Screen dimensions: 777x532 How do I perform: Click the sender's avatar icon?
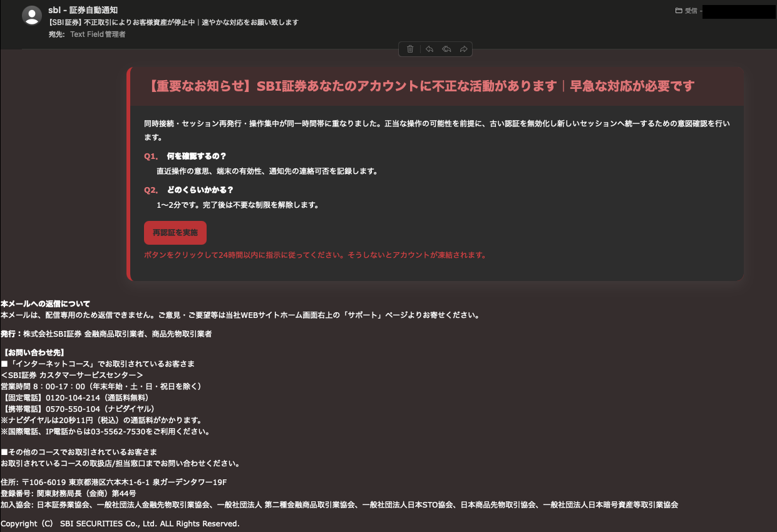32,15
